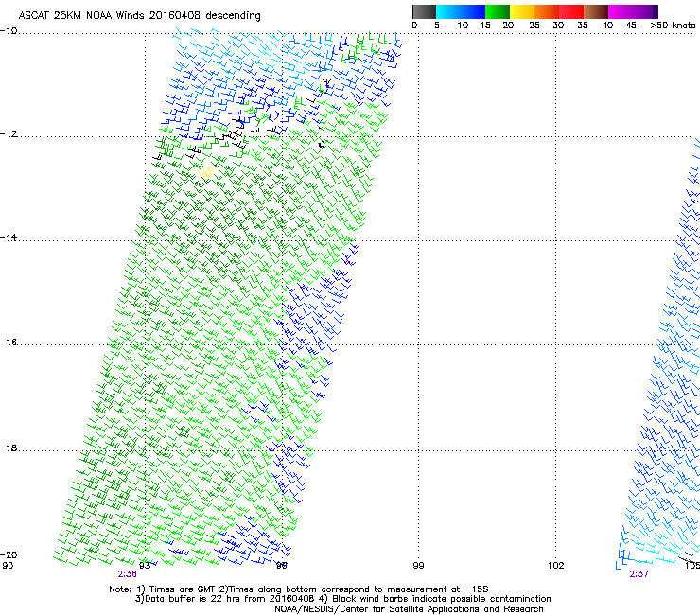Click the latitude label '-14'
700x615 pixels.
pos(9,237)
